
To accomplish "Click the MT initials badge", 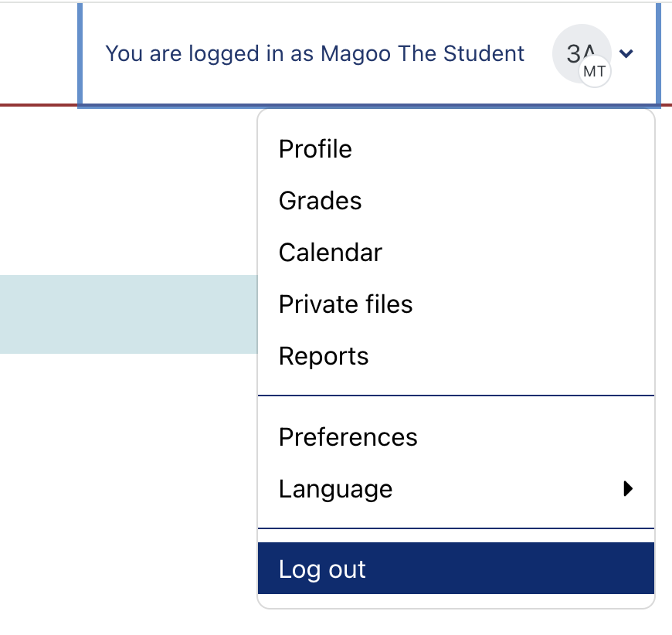I will click(x=595, y=73).
